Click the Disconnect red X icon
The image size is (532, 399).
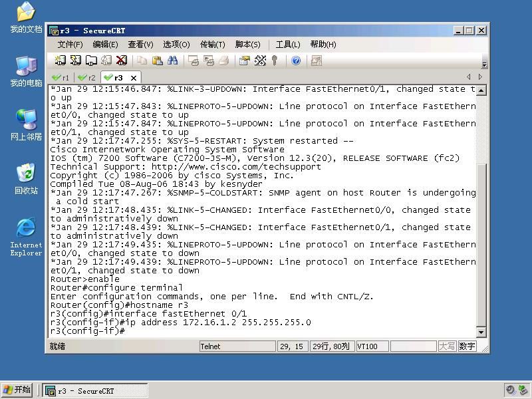tap(122, 61)
